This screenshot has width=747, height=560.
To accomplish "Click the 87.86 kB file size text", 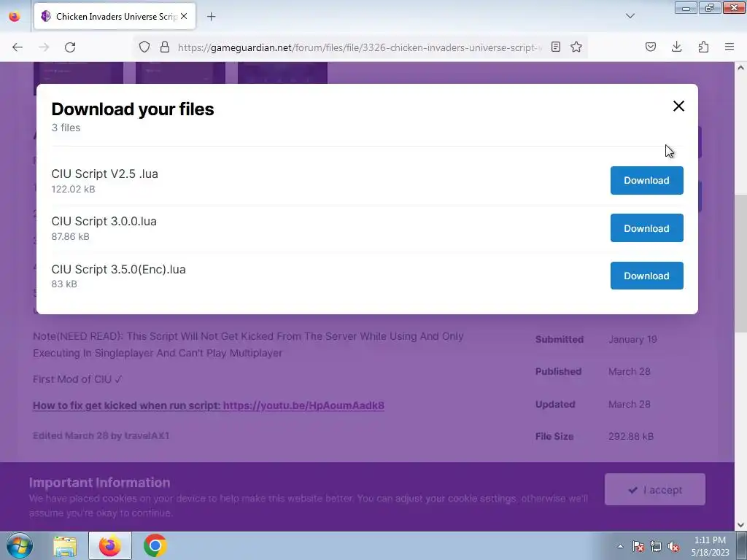I will click(x=71, y=237).
